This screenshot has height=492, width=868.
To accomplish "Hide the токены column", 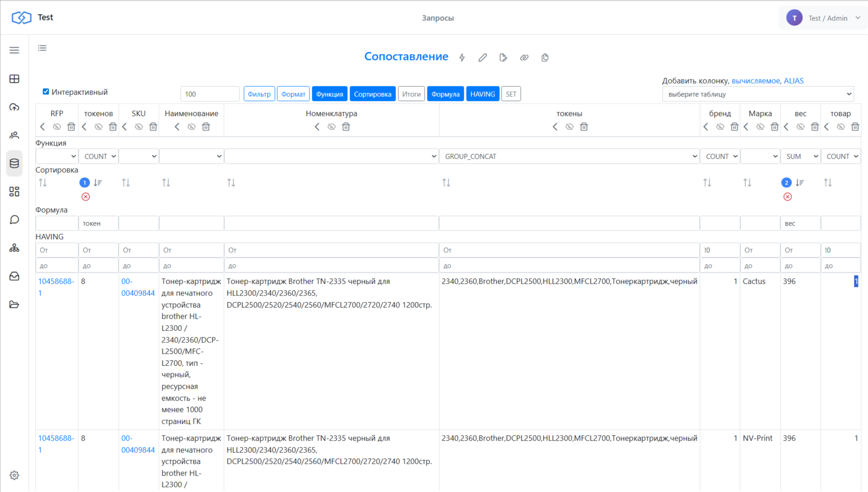I will (x=569, y=127).
